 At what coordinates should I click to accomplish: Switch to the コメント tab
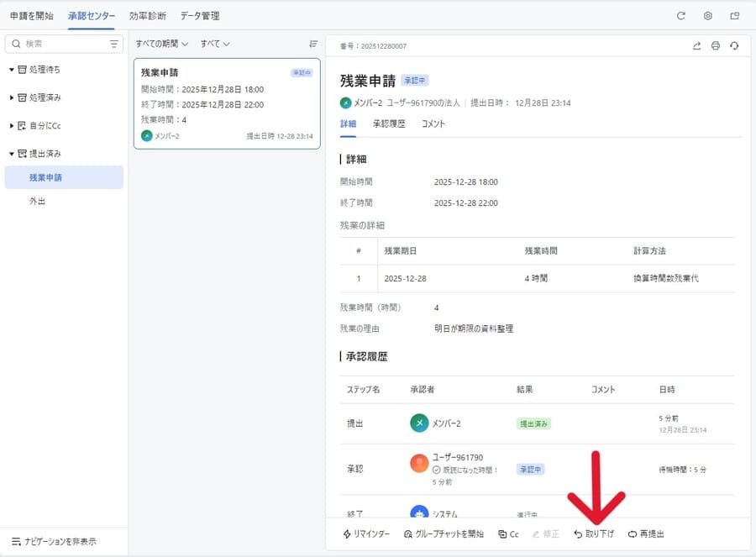[433, 123]
